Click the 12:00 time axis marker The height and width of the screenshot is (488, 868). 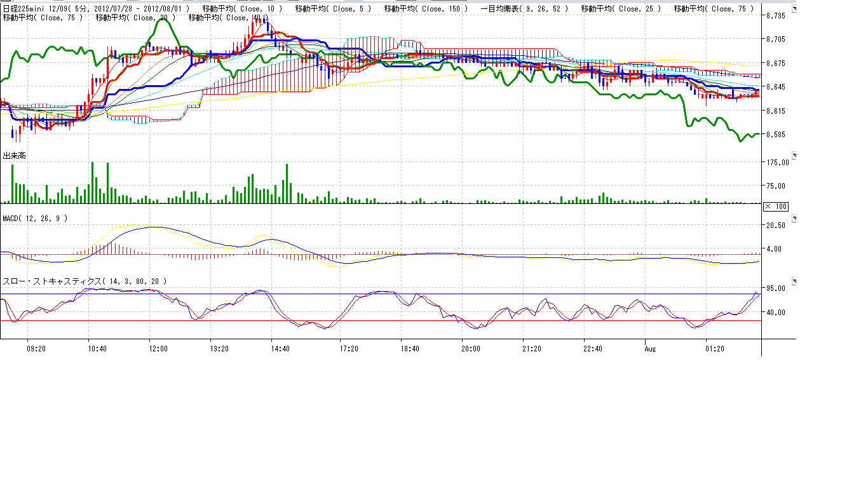[158, 349]
